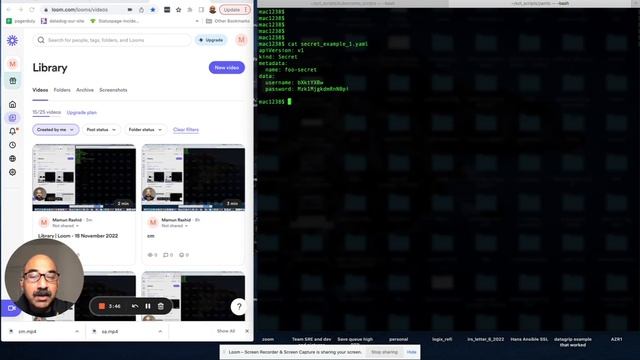The width and height of the screenshot is (640, 360).
Task: Open the settings gear in the sidebar
Action: [x=13, y=172]
